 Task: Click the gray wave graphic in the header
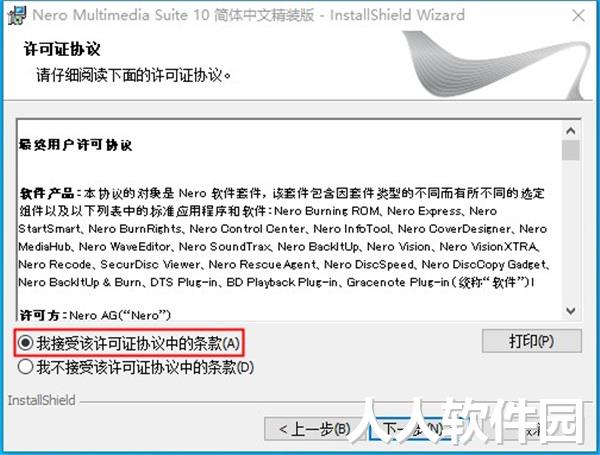click(x=496, y=66)
